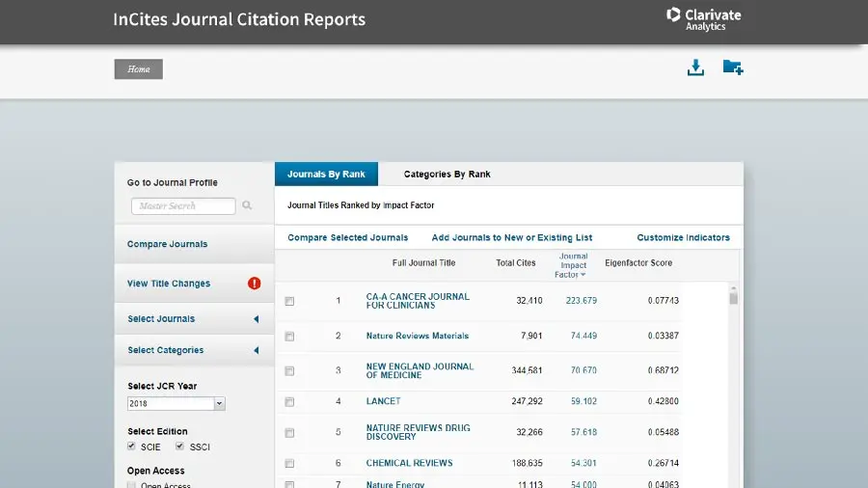Click the search magnifier icon

247,205
